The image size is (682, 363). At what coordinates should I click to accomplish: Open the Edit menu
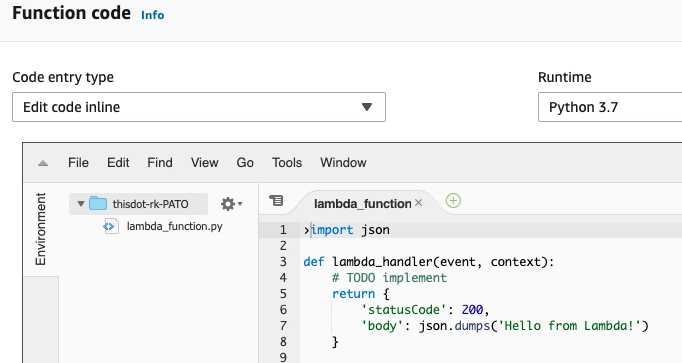click(x=118, y=163)
